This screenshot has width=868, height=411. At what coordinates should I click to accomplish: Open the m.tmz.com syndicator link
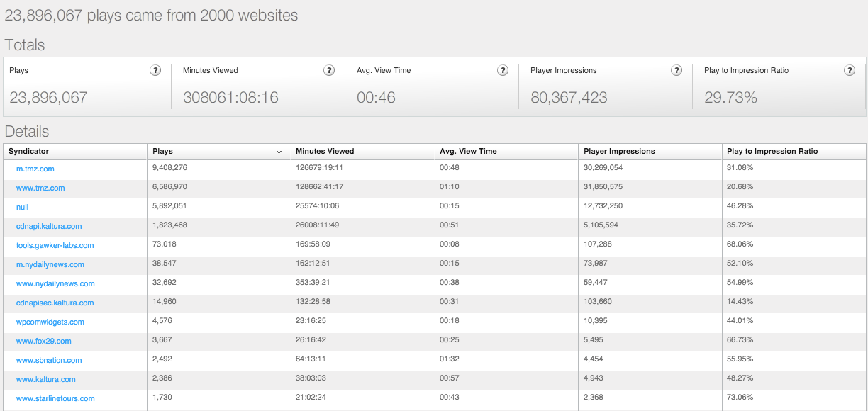point(35,169)
